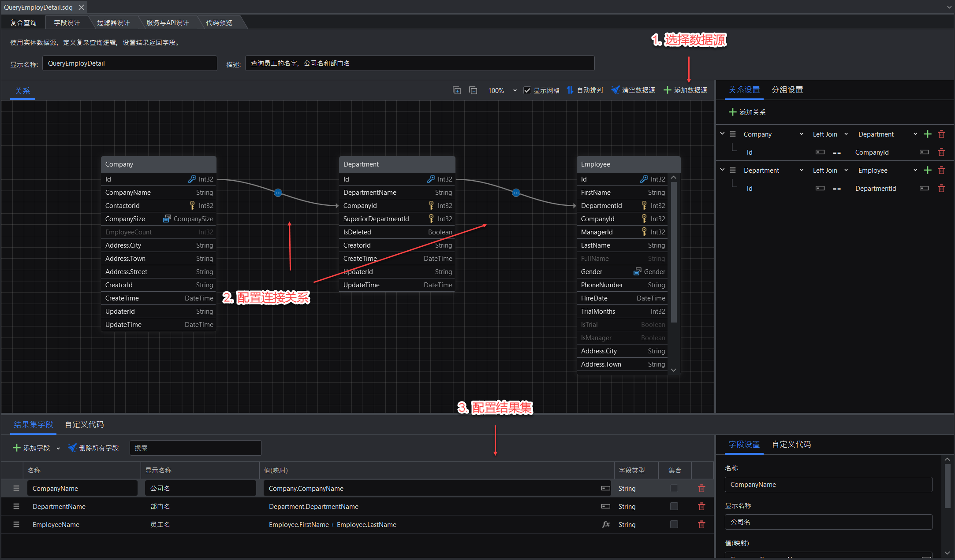Switch to the 分组设置 tab

(787, 90)
